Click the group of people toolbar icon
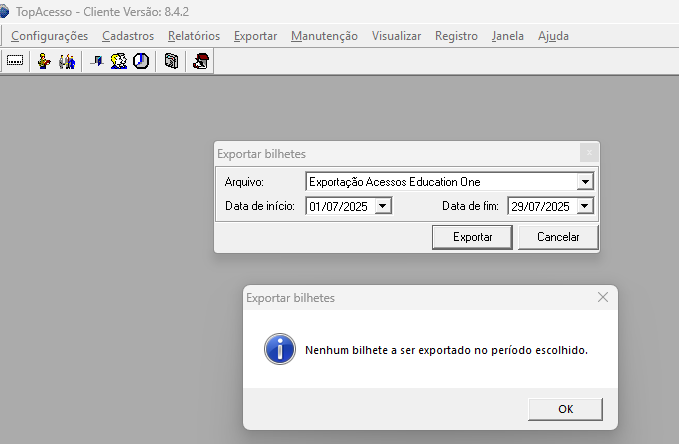The image size is (679, 444). pos(67,61)
